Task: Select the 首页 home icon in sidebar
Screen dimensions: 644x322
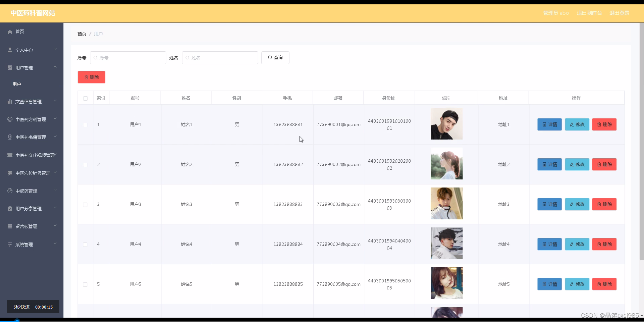Action: pos(9,32)
